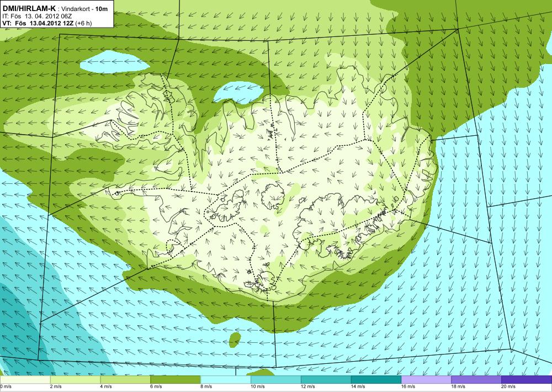Click the "10 m/s" legend label
This screenshot has height=392, width=552.
tap(258, 386)
